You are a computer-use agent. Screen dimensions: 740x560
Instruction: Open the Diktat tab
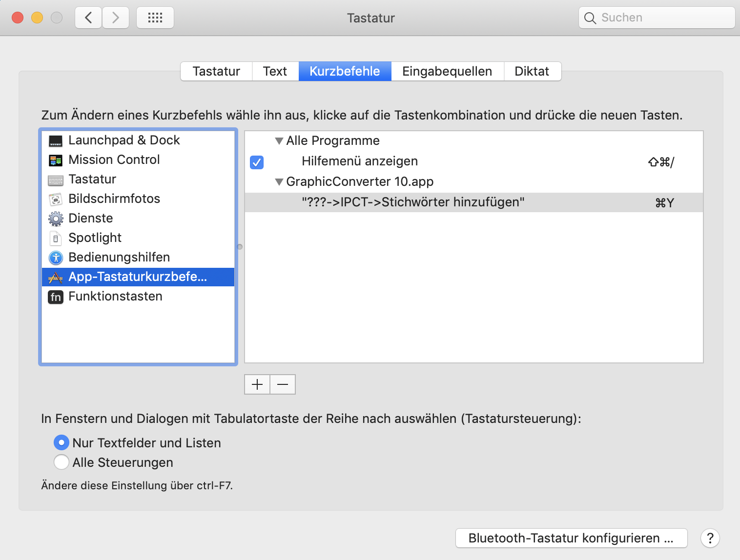532,71
